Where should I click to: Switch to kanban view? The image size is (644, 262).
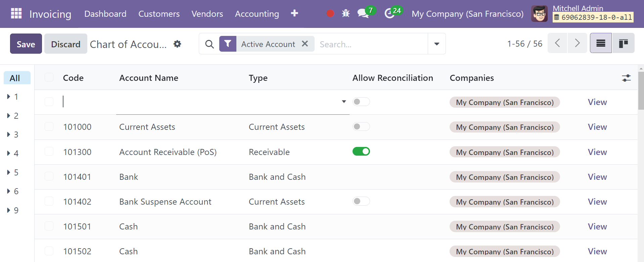[624, 43]
